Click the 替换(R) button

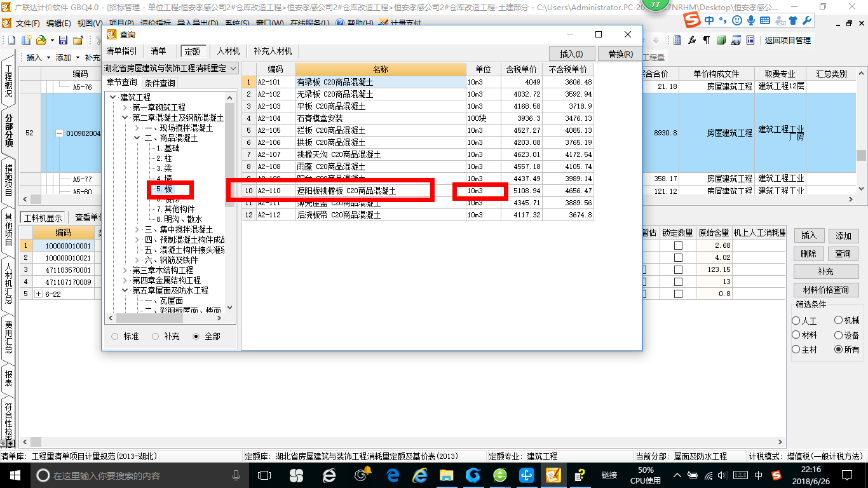(620, 54)
